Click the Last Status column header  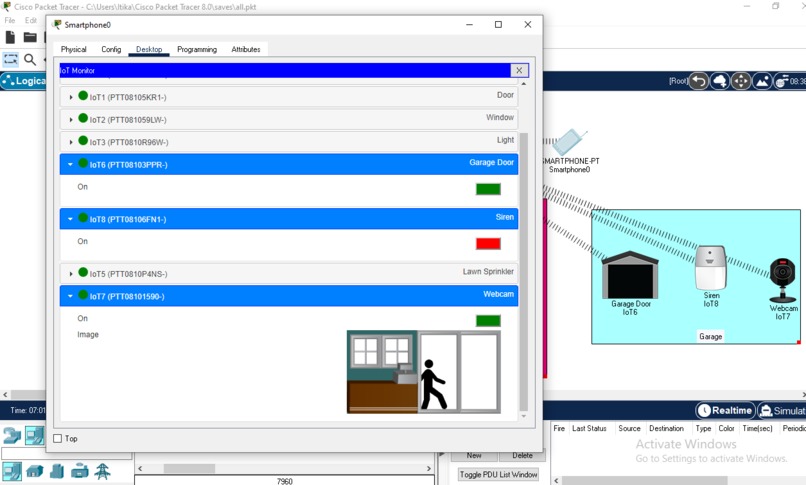point(589,428)
